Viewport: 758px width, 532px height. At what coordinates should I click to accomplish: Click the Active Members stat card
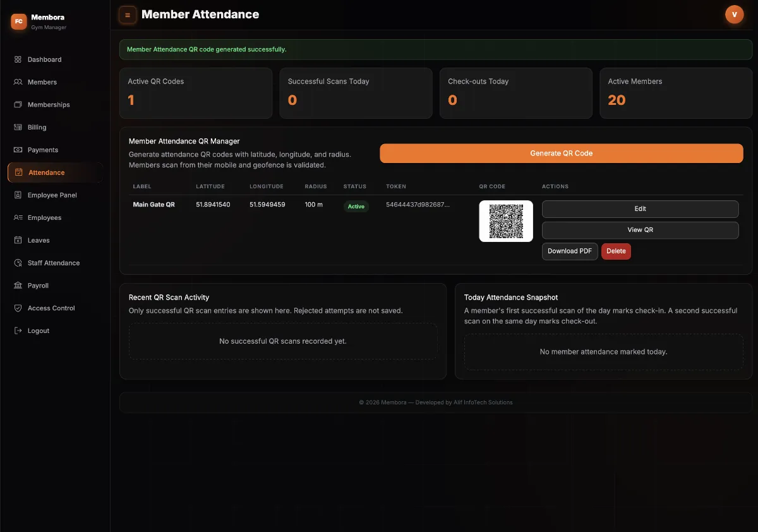tap(676, 93)
